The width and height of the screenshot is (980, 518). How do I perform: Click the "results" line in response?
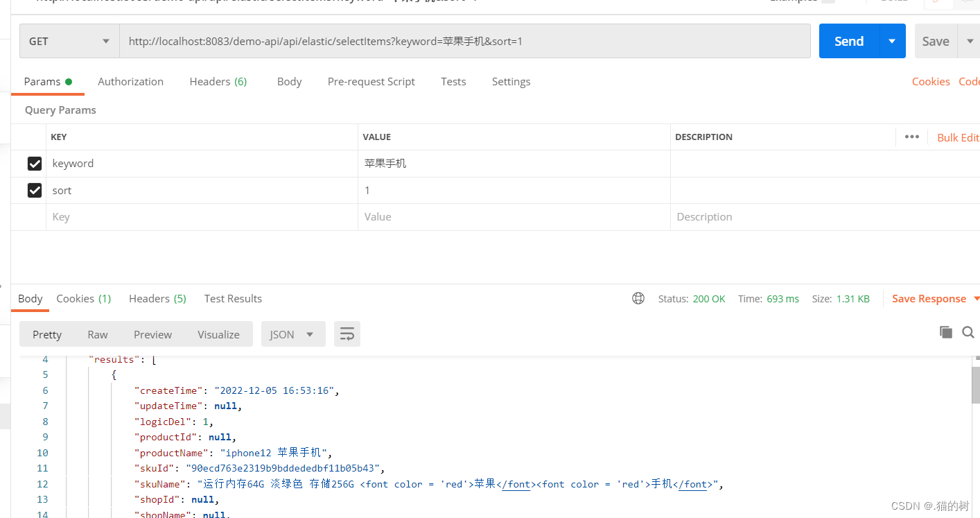pos(123,359)
